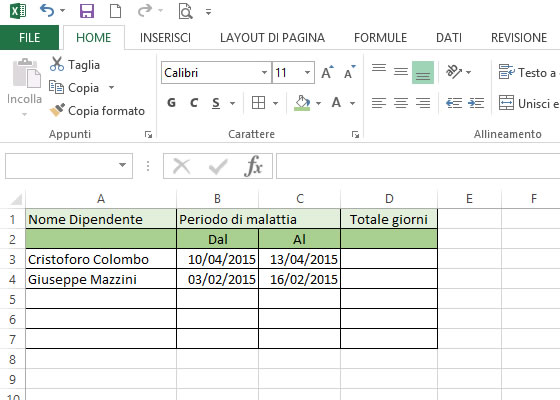Open print preview from the quick access toolbar
Image resolution: width=560 pixels, height=400 pixels.
[185, 11]
